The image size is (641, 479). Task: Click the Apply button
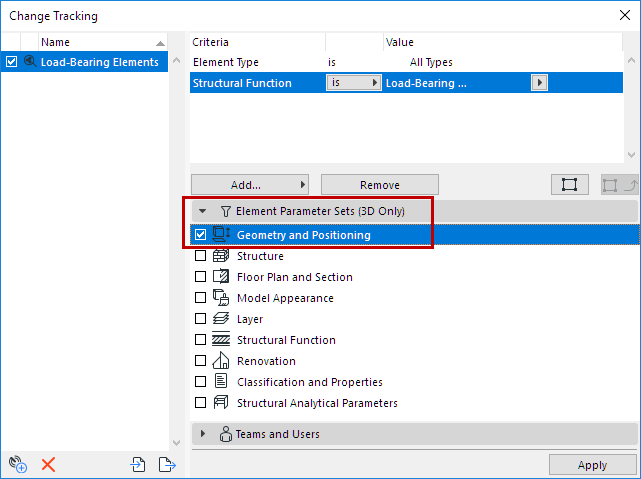tap(592, 465)
